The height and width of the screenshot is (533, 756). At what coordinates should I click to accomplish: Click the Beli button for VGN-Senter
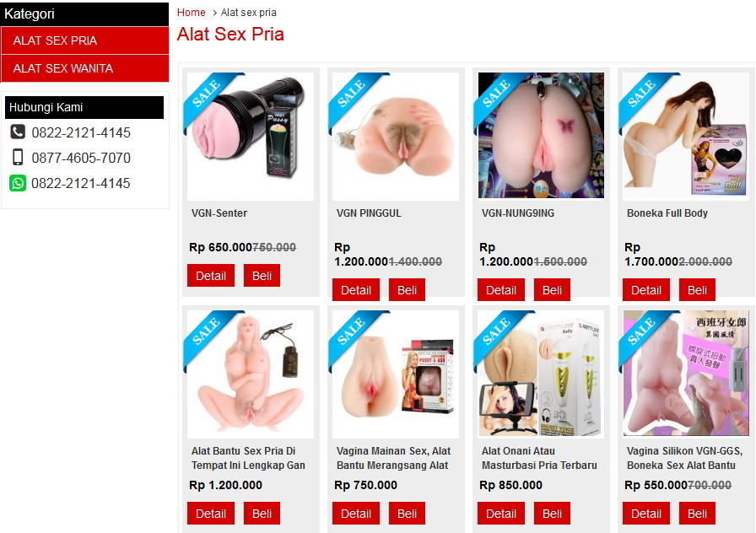point(262,276)
